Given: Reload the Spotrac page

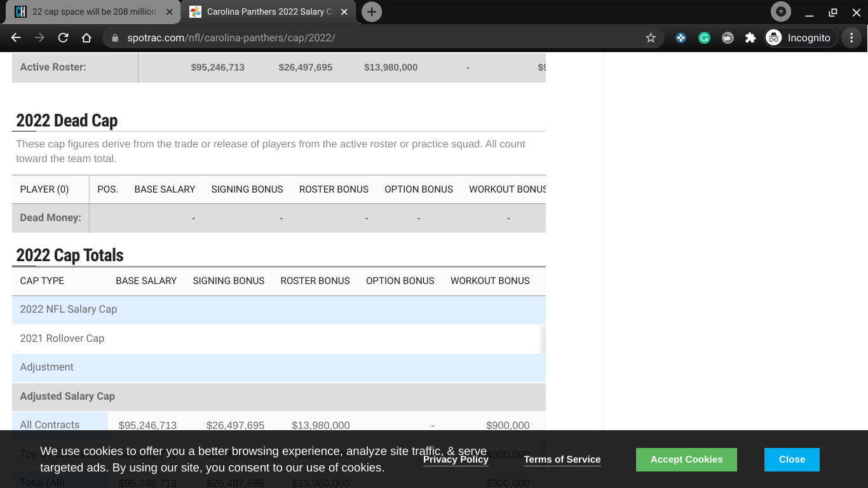Looking at the screenshot, I should (63, 38).
